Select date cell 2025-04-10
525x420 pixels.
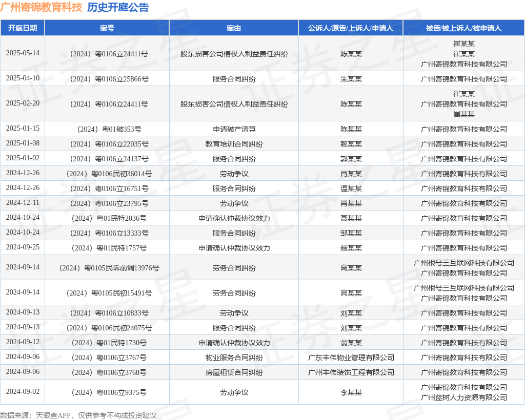(23, 78)
